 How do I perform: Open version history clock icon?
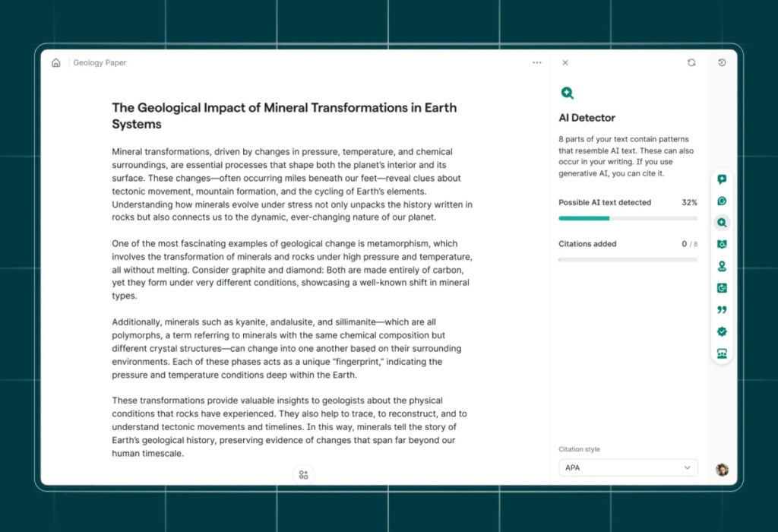pyautogui.click(x=722, y=63)
